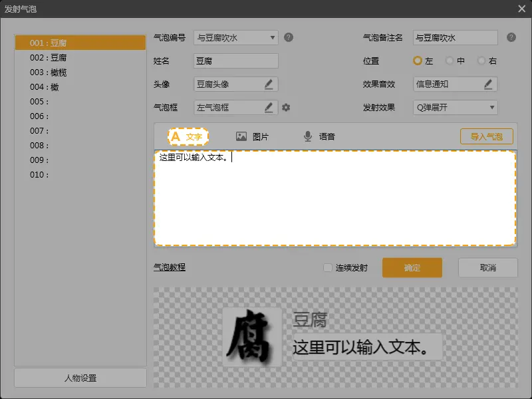The height and width of the screenshot is (399, 532).
Task: Open the 气泡教程 link
Action: point(170,267)
